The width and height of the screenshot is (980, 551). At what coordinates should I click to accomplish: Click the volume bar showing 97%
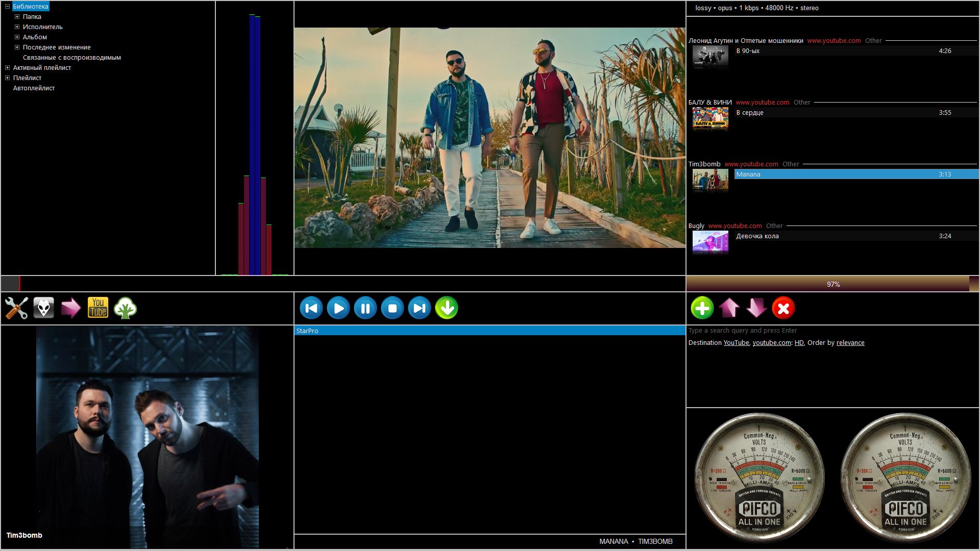(x=832, y=284)
